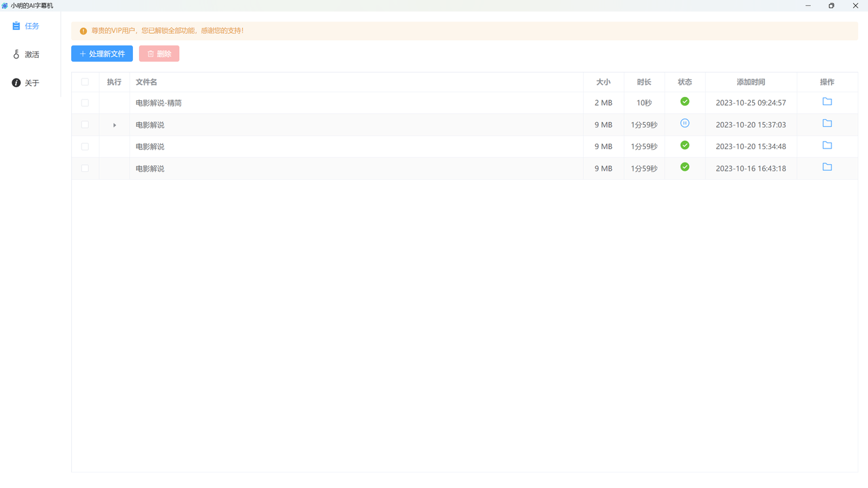Screen dimensions: 868x488
Task: Click the orange warning icon in VIP banner
Action: coord(83,31)
